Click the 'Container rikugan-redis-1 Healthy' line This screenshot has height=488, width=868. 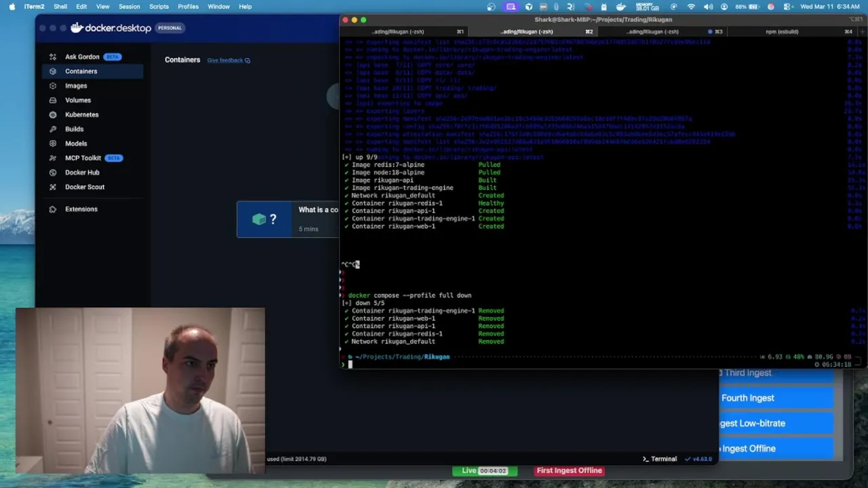tap(424, 203)
